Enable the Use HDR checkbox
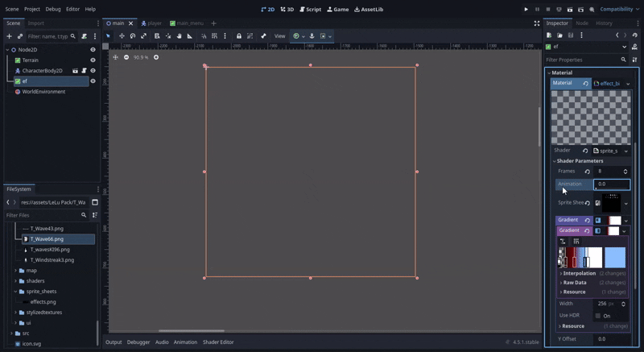 598,316
